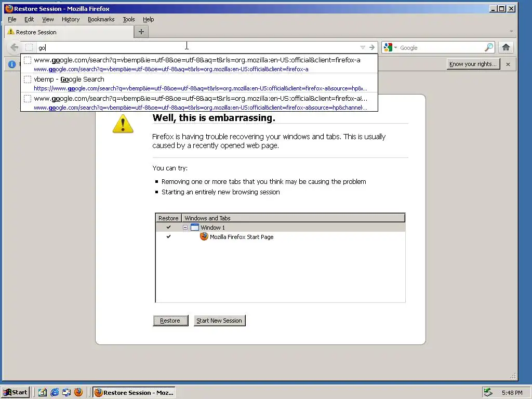Click the Firefox icon in the title bar
Screen dimensions: 532x399
(9, 8)
